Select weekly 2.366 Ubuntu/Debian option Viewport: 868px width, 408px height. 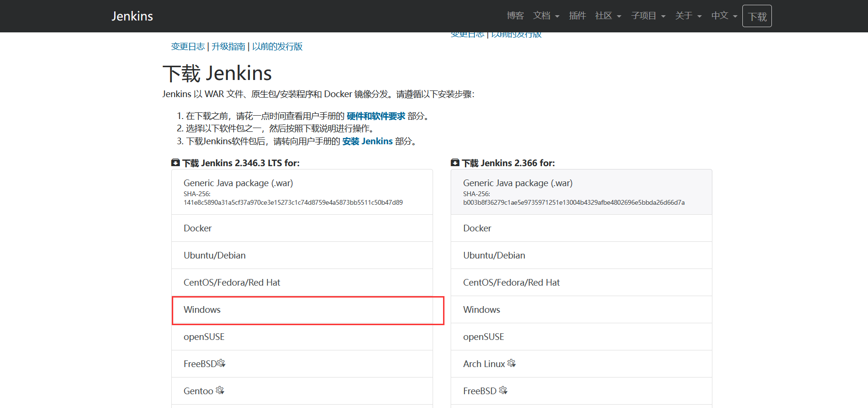tap(582, 255)
